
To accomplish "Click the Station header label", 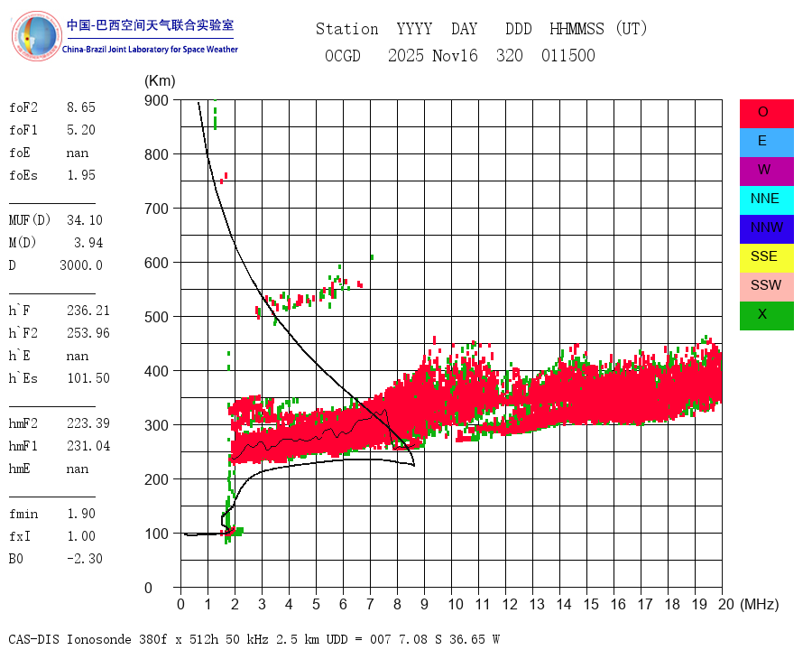I will tap(347, 29).
